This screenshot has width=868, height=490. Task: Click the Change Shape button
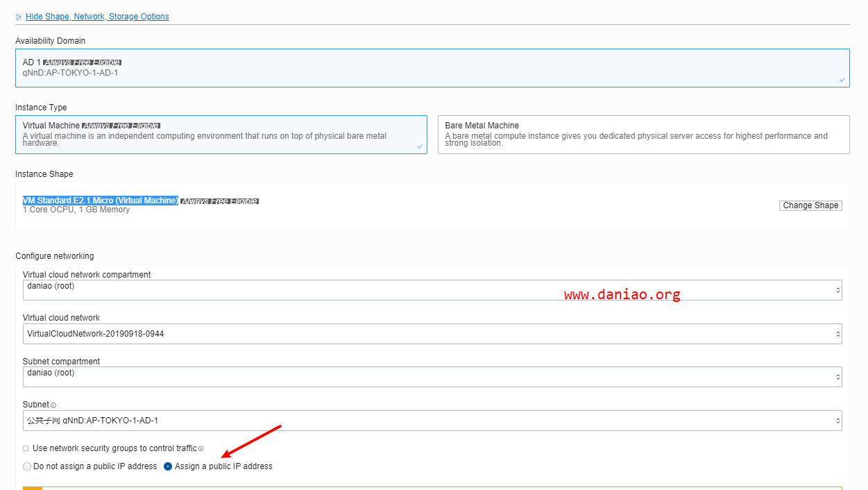(810, 205)
